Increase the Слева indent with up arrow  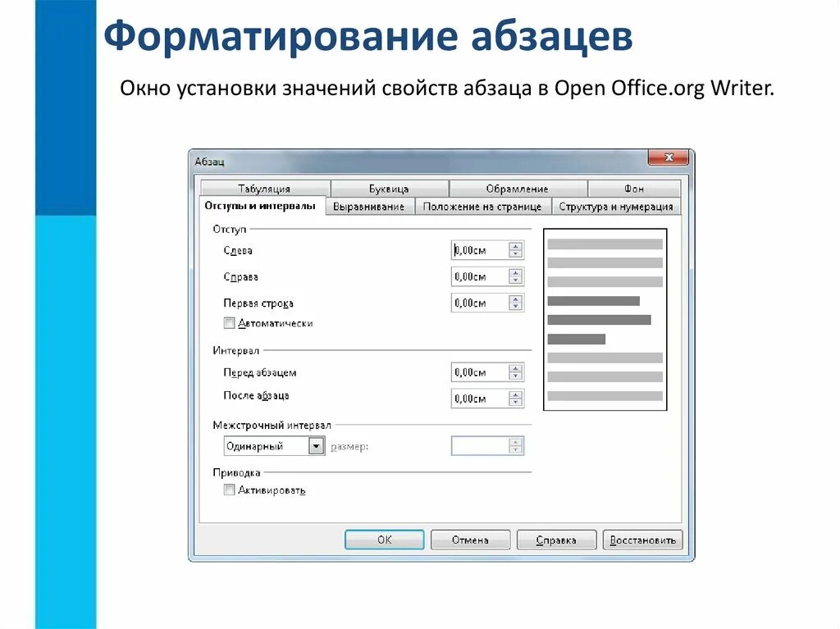516,246
